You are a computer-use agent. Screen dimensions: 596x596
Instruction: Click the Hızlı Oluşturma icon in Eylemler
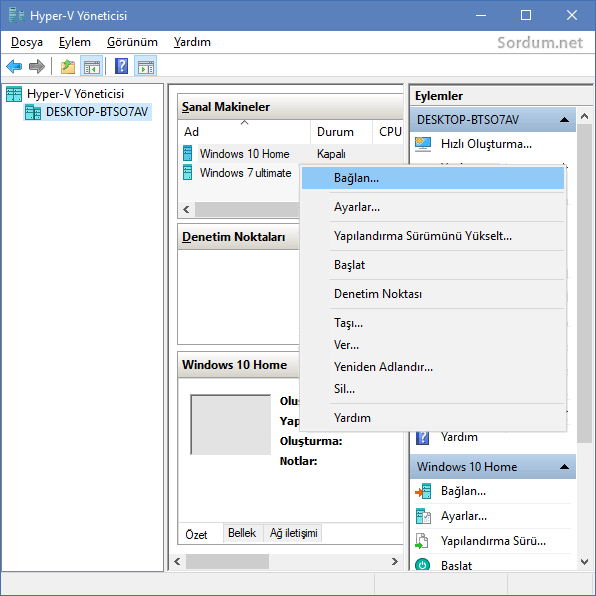coord(423,144)
